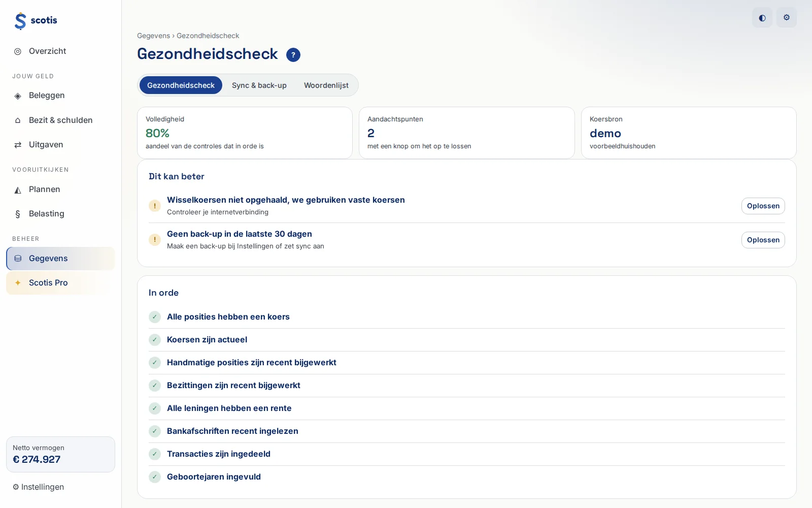Click the Uitgaven arrows icon
Screen dimensions: 812x508
18,145
